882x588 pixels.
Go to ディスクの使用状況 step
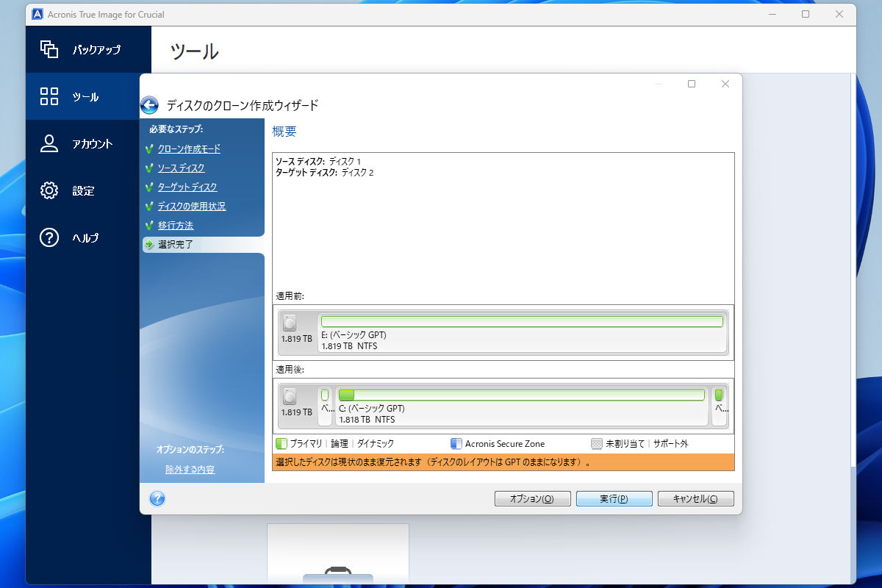tap(192, 207)
